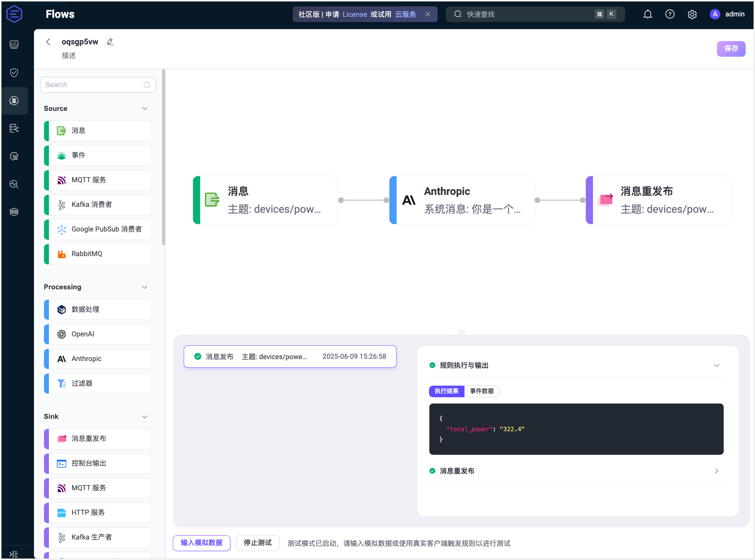Expand the 消息重发布 result row
The image size is (755, 560).
[716, 471]
